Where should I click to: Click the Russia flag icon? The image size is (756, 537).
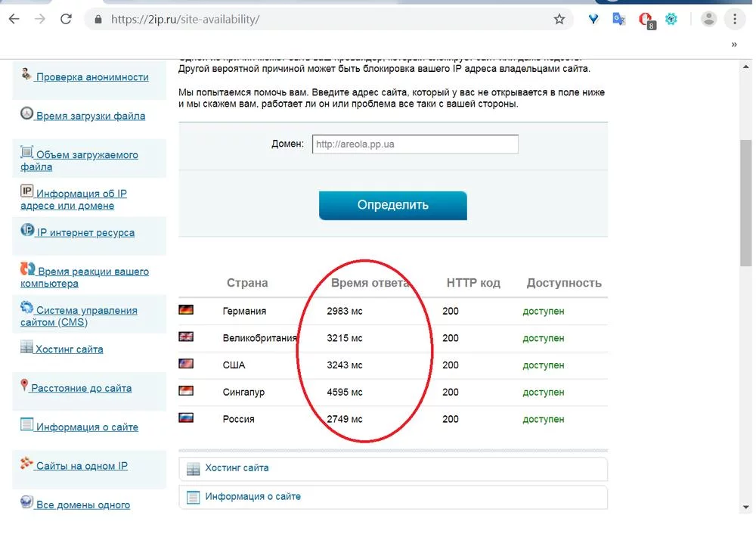click(186, 417)
